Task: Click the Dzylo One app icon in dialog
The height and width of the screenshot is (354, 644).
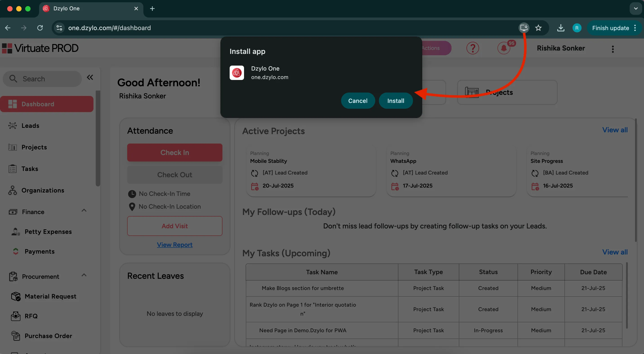Action: pos(236,73)
